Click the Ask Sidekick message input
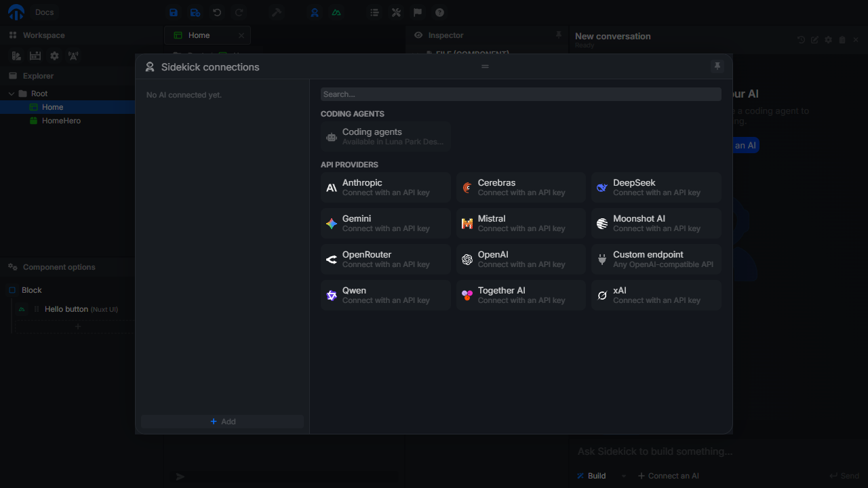The image size is (868, 488). (718, 451)
